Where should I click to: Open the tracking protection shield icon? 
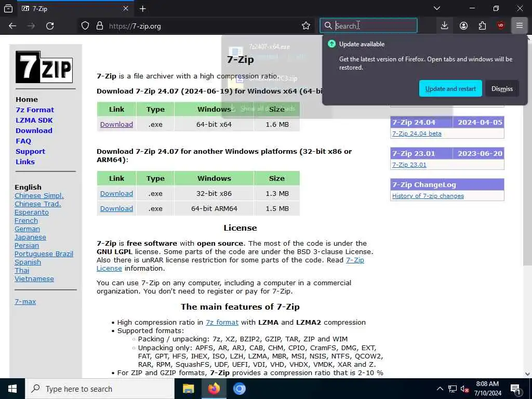[85, 26]
